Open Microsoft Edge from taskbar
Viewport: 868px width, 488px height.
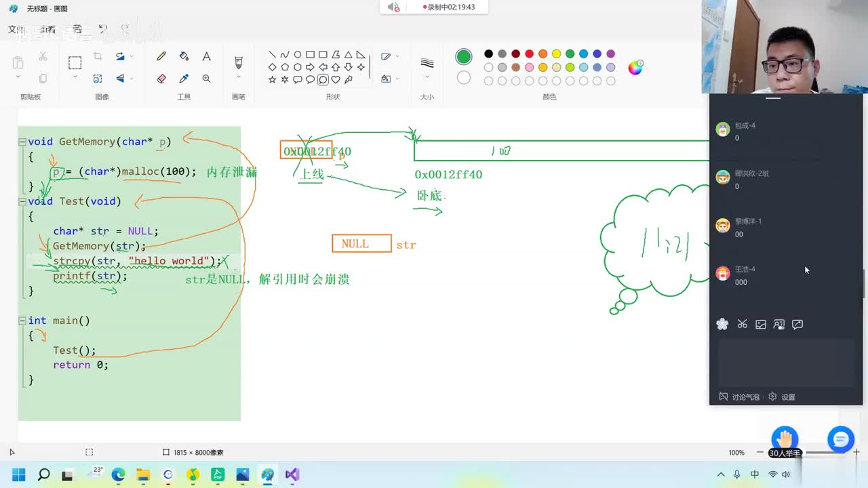coord(118,474)
